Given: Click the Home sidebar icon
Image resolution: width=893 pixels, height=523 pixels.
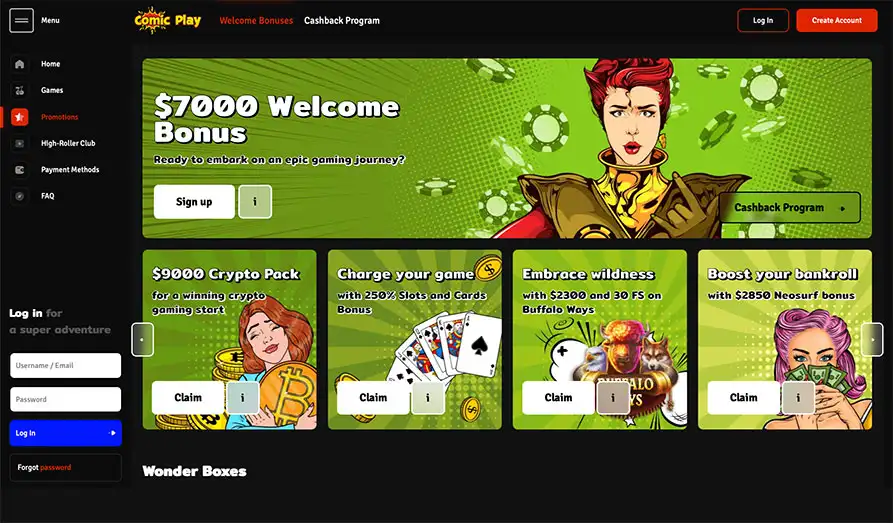Looking at the screenshot, I should click(19, 64).
